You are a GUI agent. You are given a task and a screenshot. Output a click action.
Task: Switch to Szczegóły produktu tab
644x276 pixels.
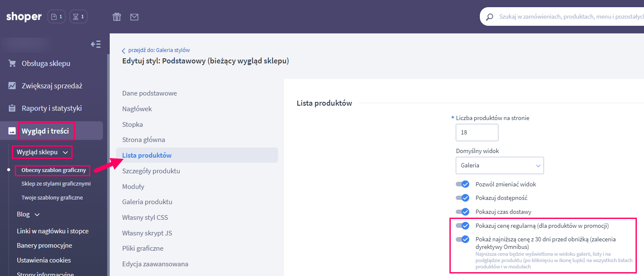[x=151, y=171]
